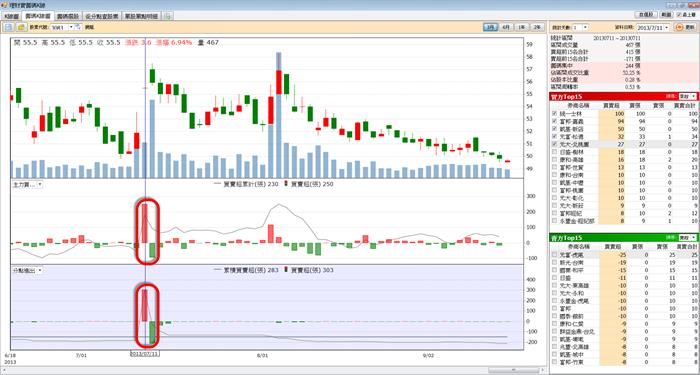
Task: Click the 漲幅 6.94% text above chart
Action: coord(173,43)
